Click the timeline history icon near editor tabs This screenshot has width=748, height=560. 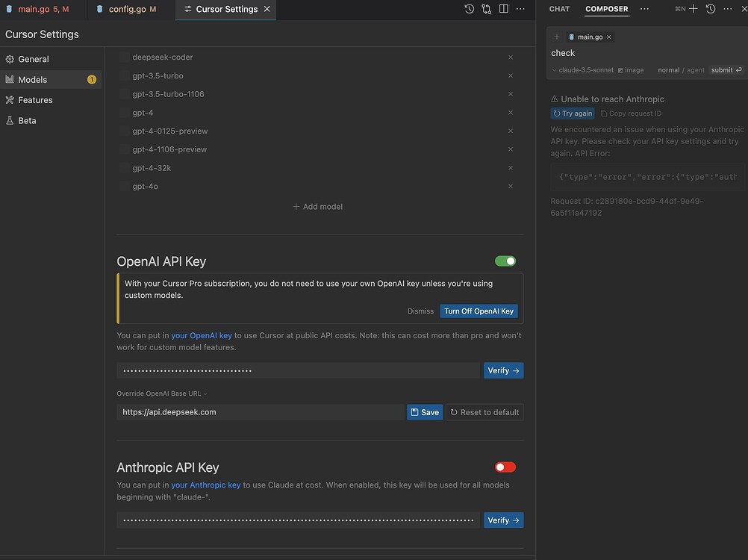coord(468,8)
